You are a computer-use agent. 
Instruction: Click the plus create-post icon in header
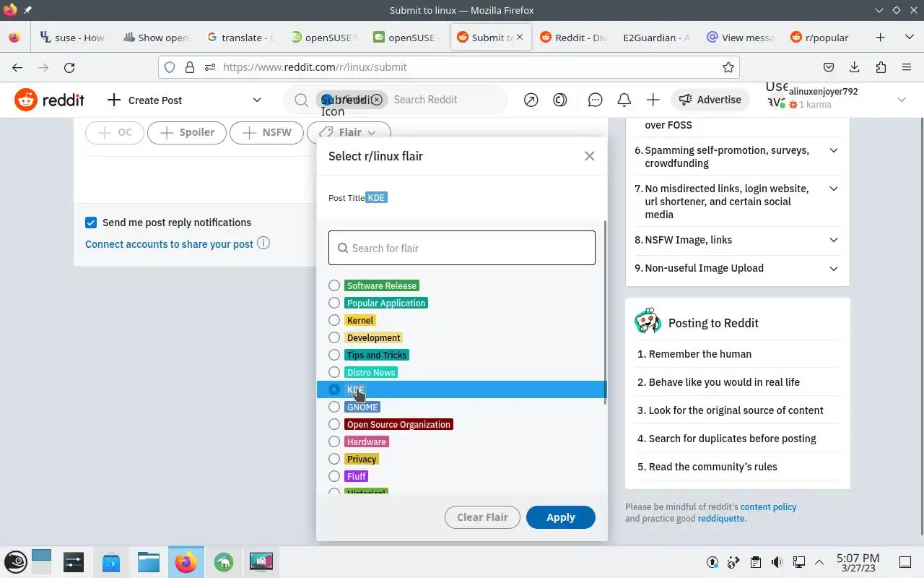[653, 100]
